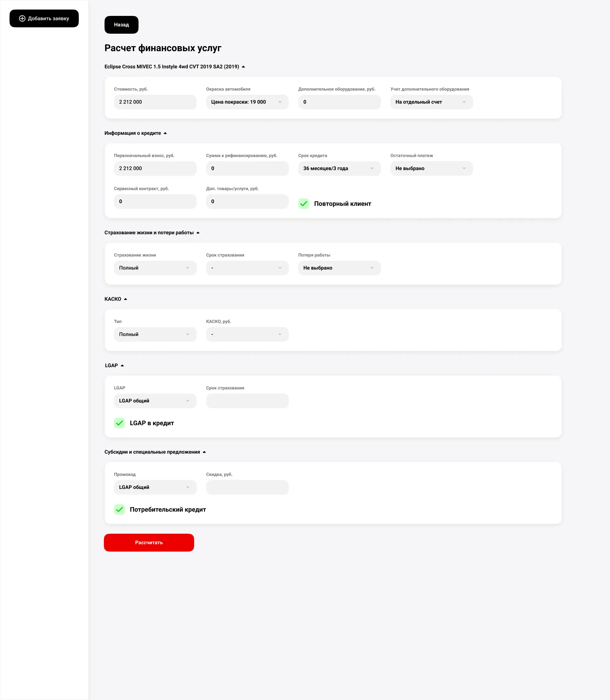The image size is (610, 700).
Task: Open the Окраска автомобиля dropdown
Action: point(247,102)
